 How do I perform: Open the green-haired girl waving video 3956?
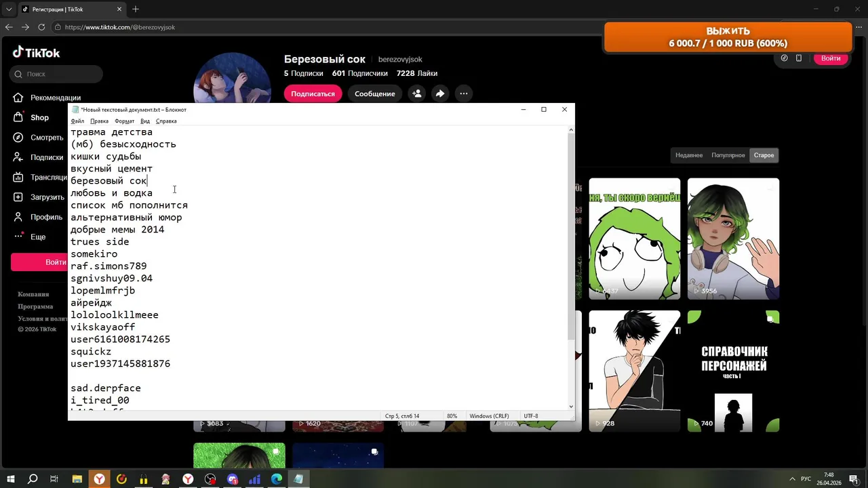(733, 239)
